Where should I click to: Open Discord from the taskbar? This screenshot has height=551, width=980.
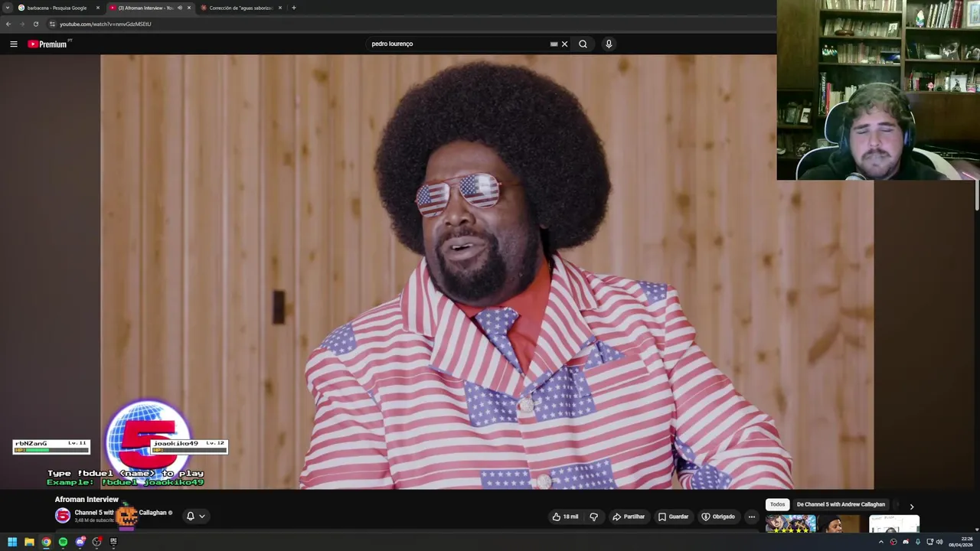click(80, 542)
